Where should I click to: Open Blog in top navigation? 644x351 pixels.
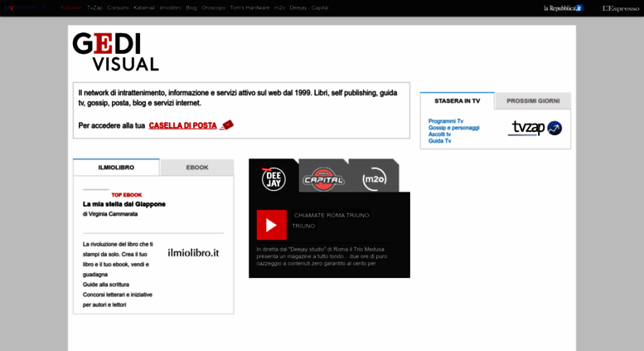tap(191, 7)
